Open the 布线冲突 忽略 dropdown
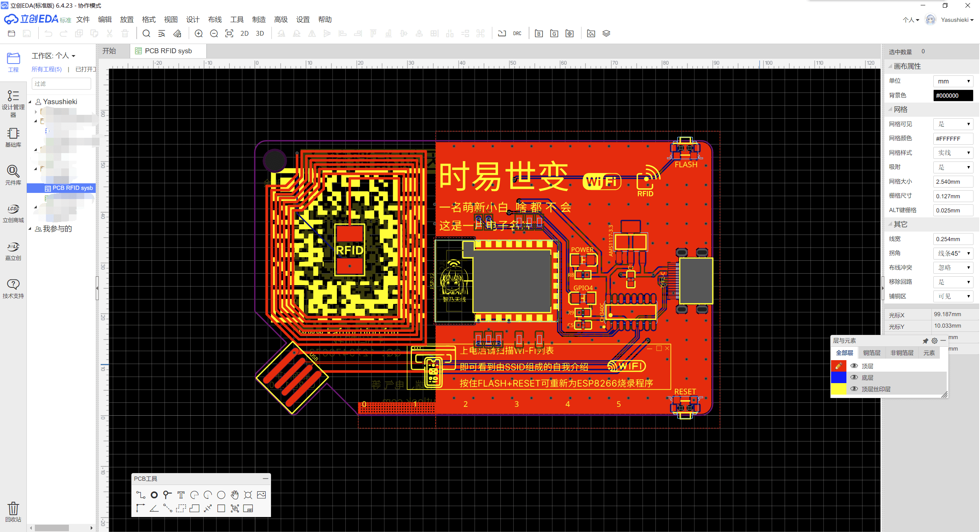This screenshot has height=532, width=980. pyautogui.click(x=953, y=268)
